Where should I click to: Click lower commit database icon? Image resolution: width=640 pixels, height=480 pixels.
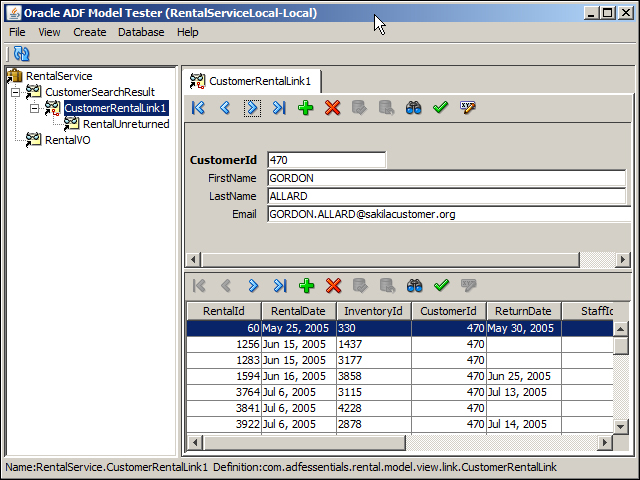[x=360, y=286]
